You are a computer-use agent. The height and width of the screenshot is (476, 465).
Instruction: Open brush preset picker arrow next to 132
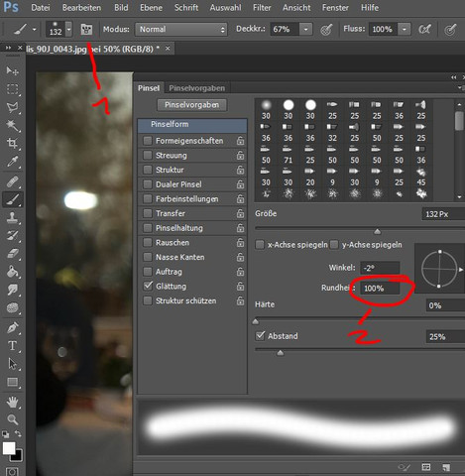pyautogui.click(x=68, y=30)
